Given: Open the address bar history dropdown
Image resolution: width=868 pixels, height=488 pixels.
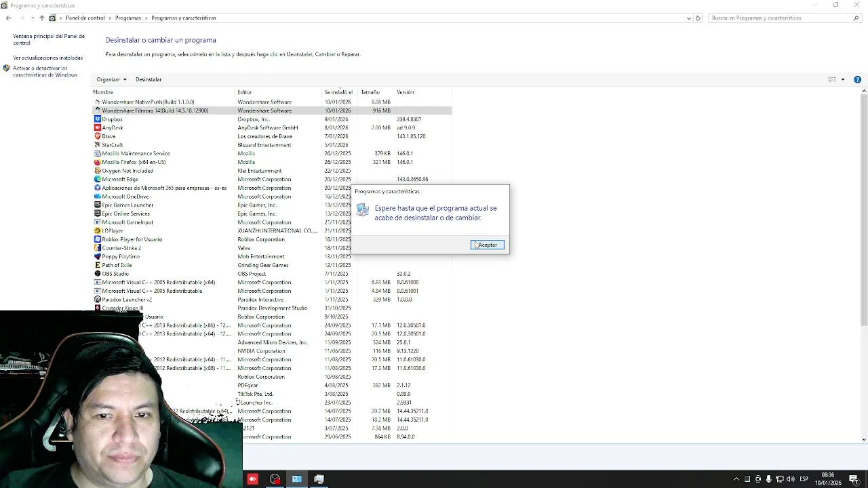Looking at the screenshot, I should pos(689,18).
